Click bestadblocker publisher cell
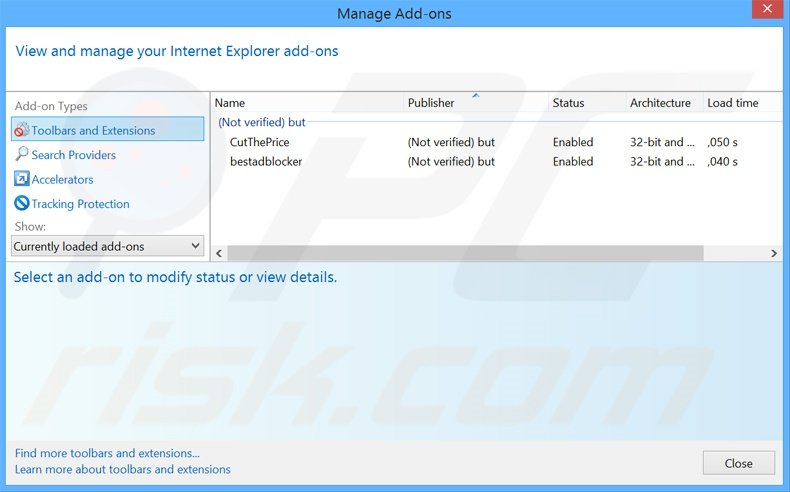Image resolution: width=790 pixels, height=492 pixels. pyautogui.click(x=451, y=162)
